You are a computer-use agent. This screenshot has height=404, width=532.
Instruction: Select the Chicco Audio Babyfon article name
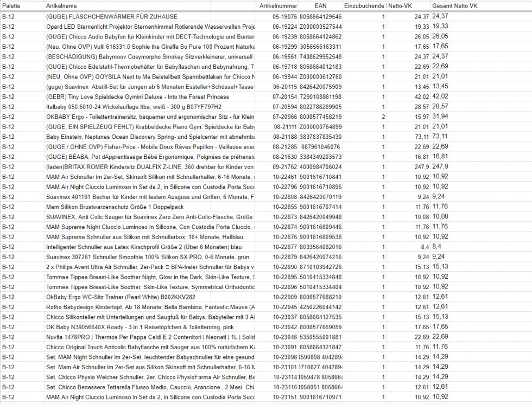(x=150, y=37)
